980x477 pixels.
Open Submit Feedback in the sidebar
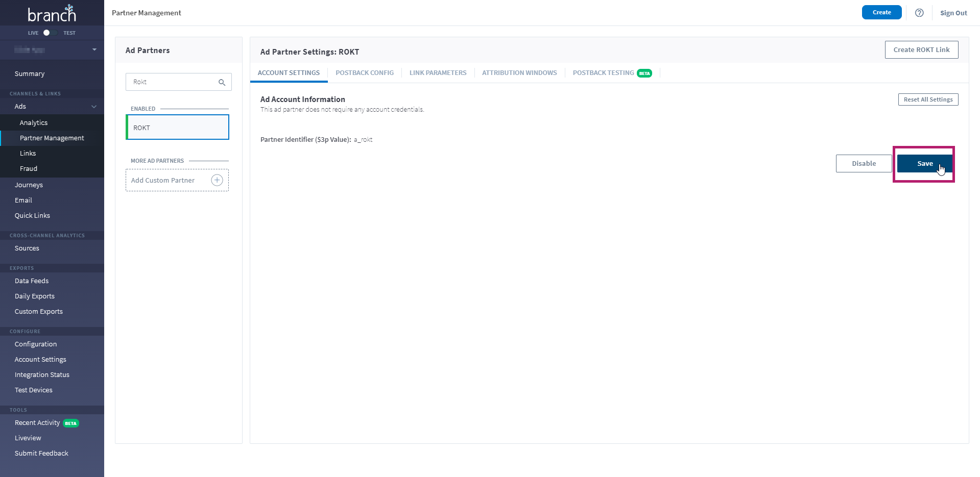tap(41, 454)
